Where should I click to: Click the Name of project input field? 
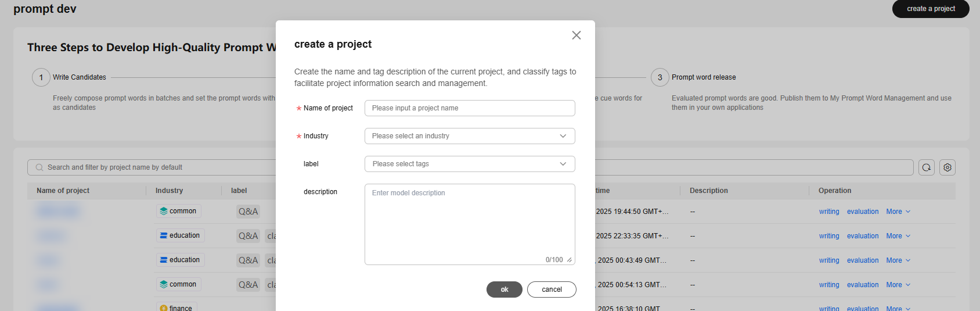tap(470, 108)
